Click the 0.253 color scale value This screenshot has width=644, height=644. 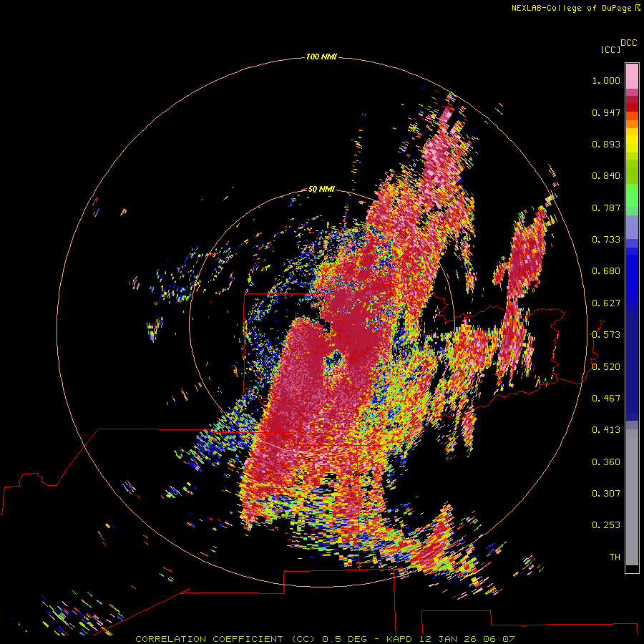pyautogui.click(x=606, y=525)
